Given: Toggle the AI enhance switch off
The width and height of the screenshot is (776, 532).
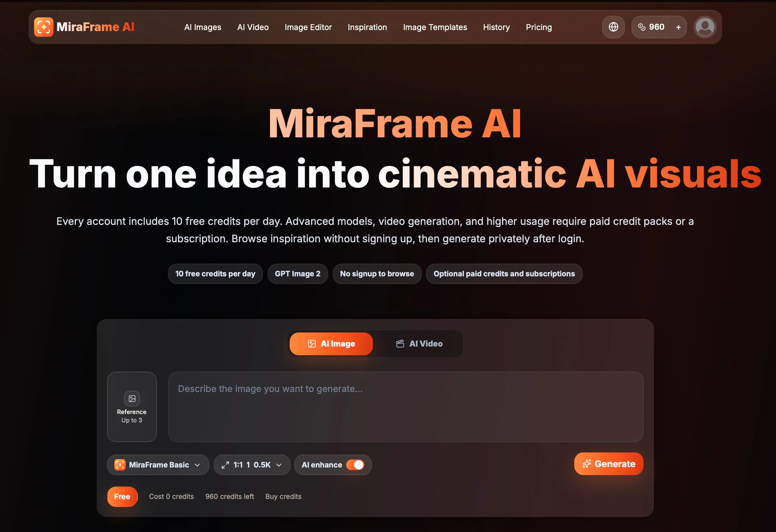Looking at the screenshot, I should pos(355,464).
